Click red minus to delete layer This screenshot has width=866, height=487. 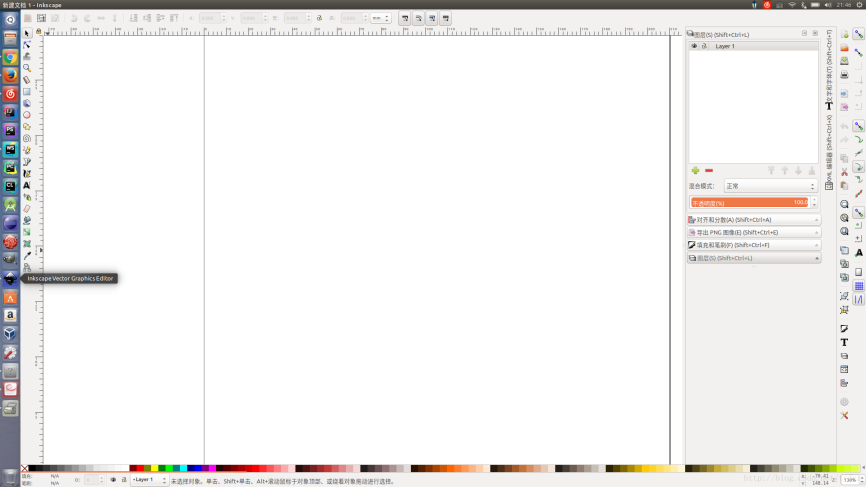[x=709, y=171]
